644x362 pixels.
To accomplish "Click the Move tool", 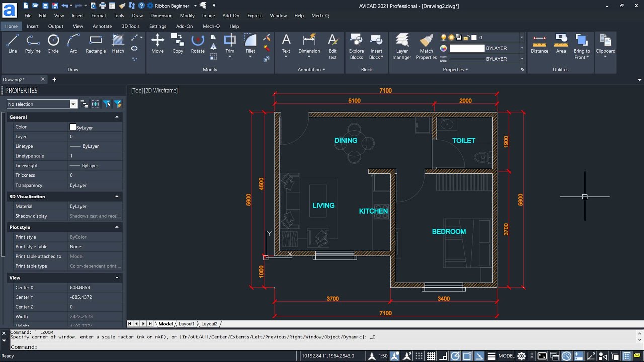I will coord(157,44).
